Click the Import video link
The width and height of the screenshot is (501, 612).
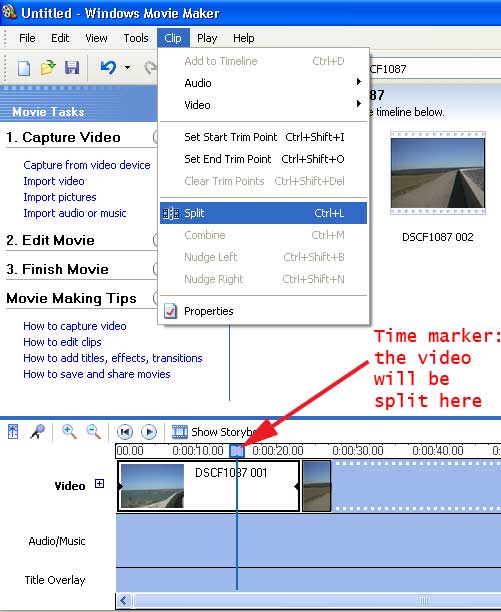click(54, 181)
